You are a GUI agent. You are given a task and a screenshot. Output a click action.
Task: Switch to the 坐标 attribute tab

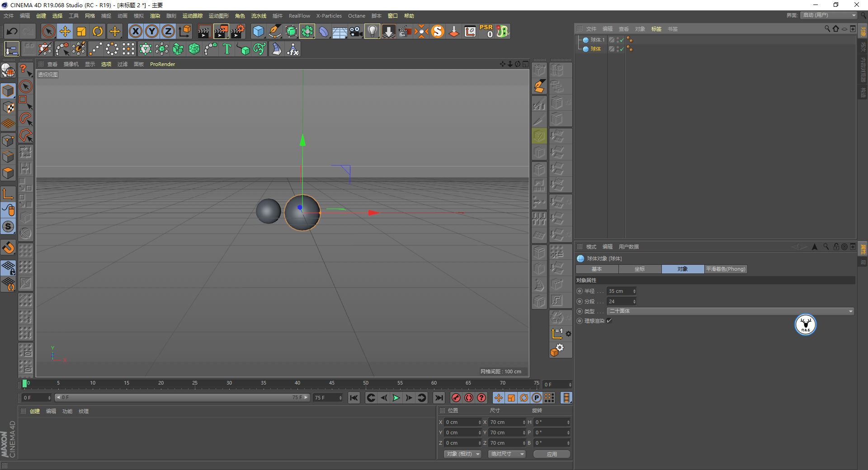pos(640,269)
